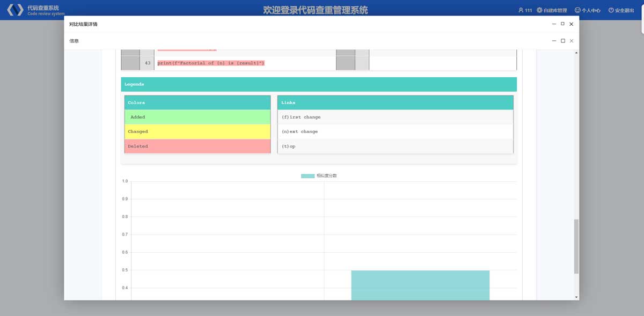Select the yellow Changed legend color
Viewport: 644px width, 316px height.
click(197, 131)
